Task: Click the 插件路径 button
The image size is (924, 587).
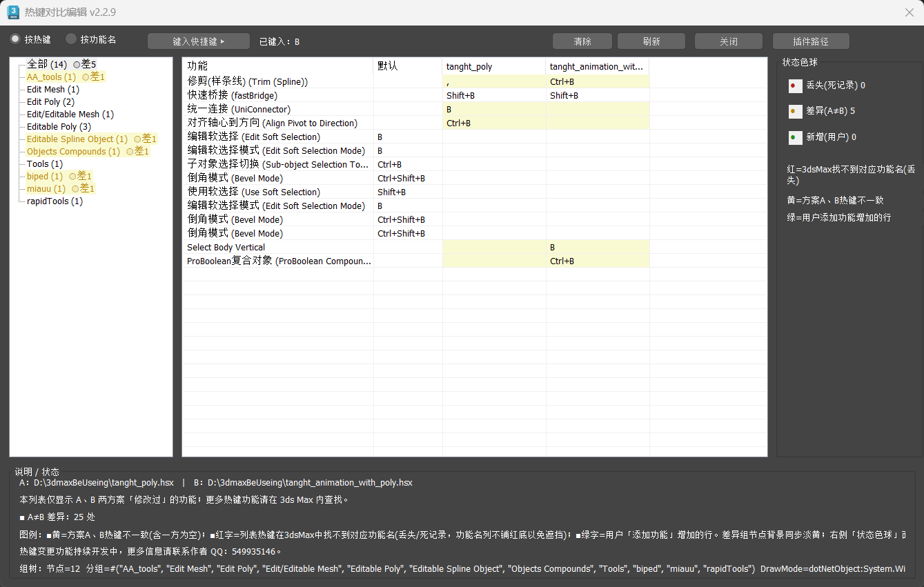Action: coord(811,41)
